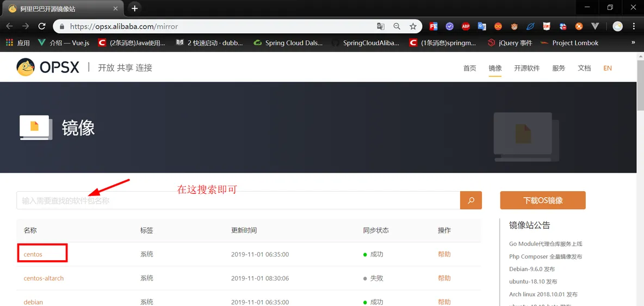
Task: Open the centos-altarch mirror link
Action: click(x=44, y=278)
